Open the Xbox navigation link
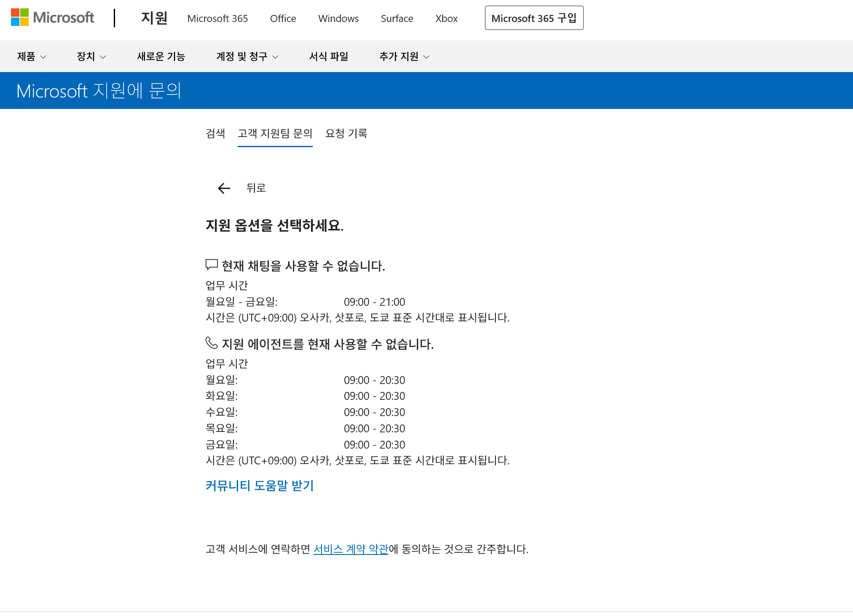The image size is (853, 616). click(x=446, y=19)
